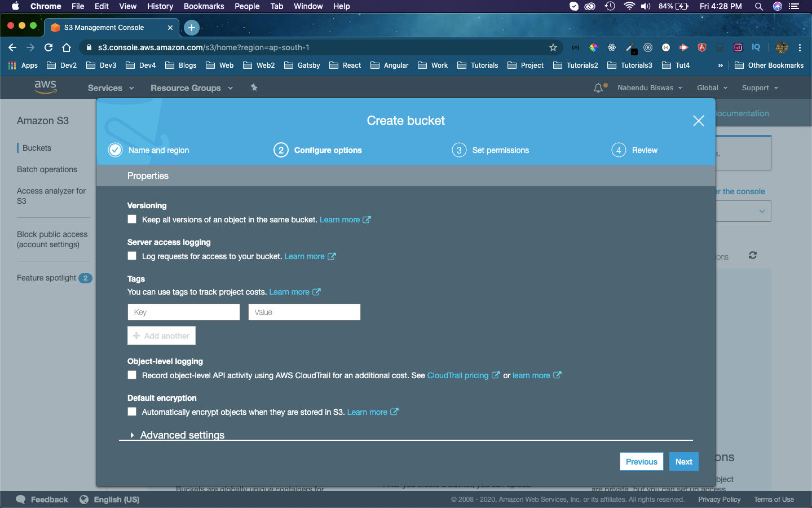The image size is (812, 508).
Task: Click the language globe icon
Action: click(x=84, y=500)
